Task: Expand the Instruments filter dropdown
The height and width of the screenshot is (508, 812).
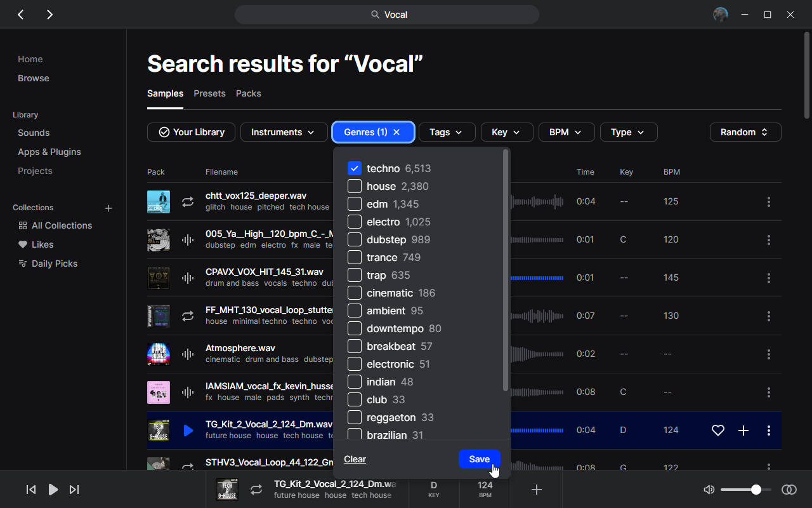Action: [x=284, y=132]
